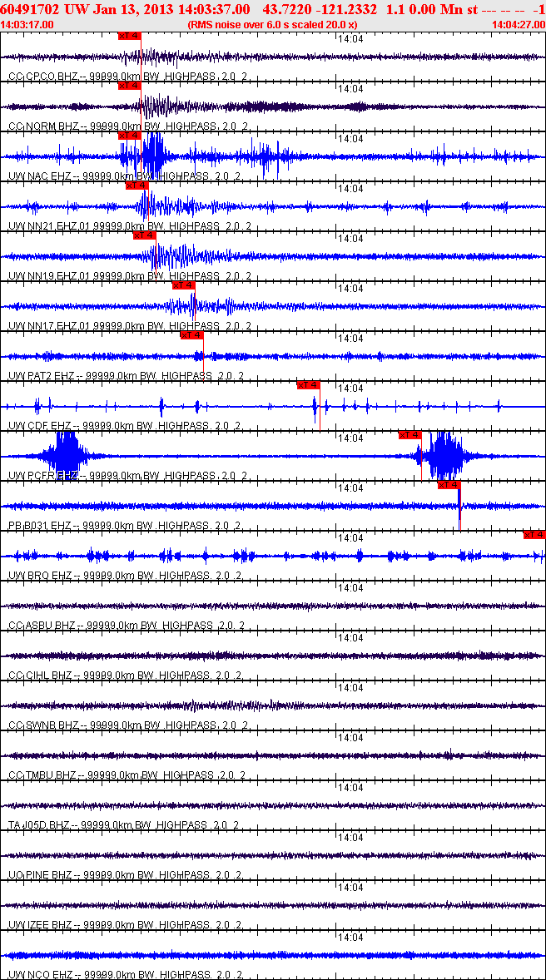This screenshot has width=546, height=980.
Task: Click the red pick marker on CC.CPCO trace
Action: (129, 36)
